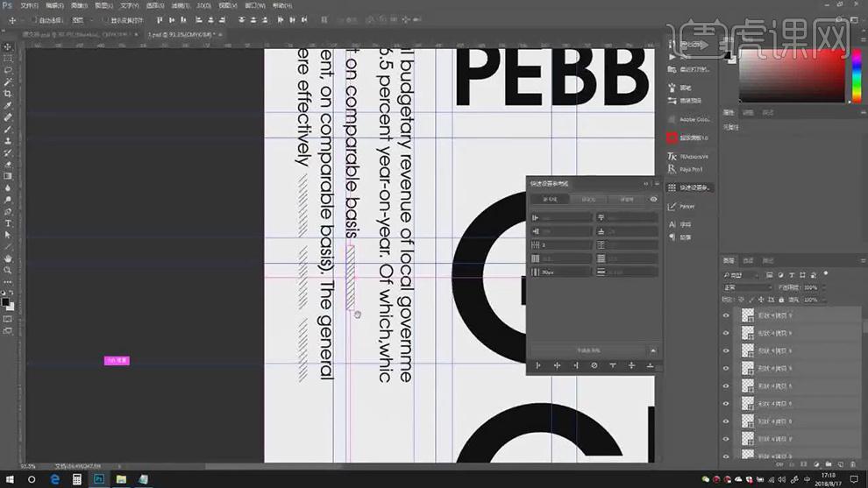Select the Rectangular Marquee tool
868x488 pixels.
point(8,58)
